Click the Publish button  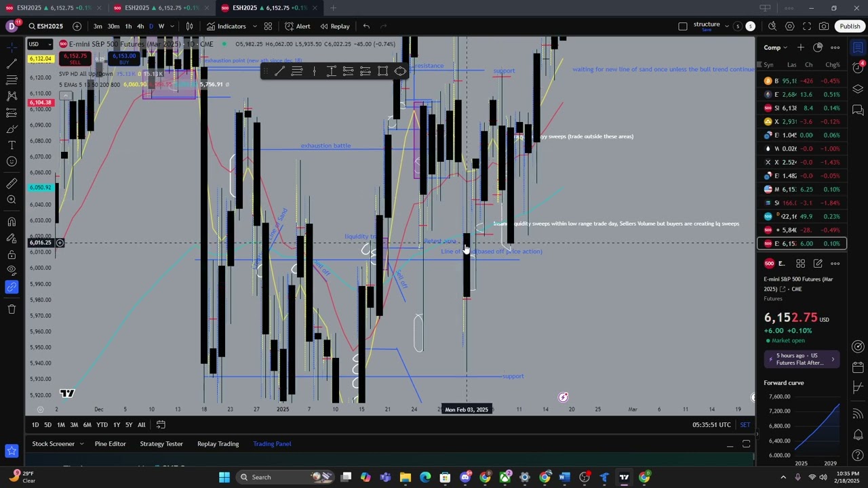coord(850,26)
